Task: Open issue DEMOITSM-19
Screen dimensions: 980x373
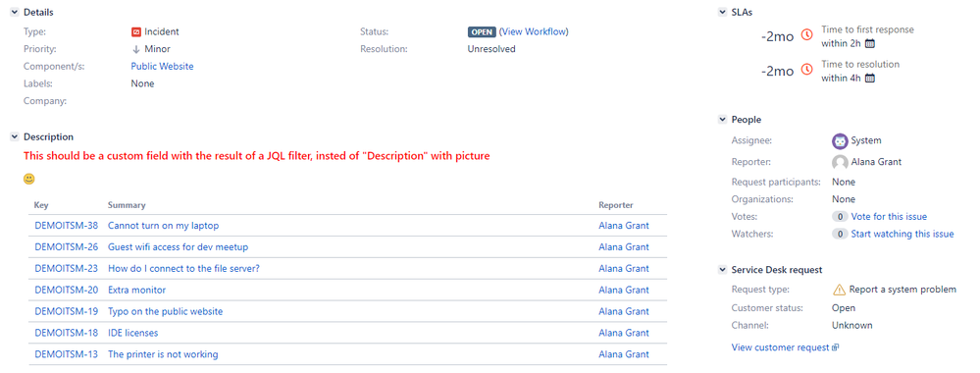Action: 67,311
